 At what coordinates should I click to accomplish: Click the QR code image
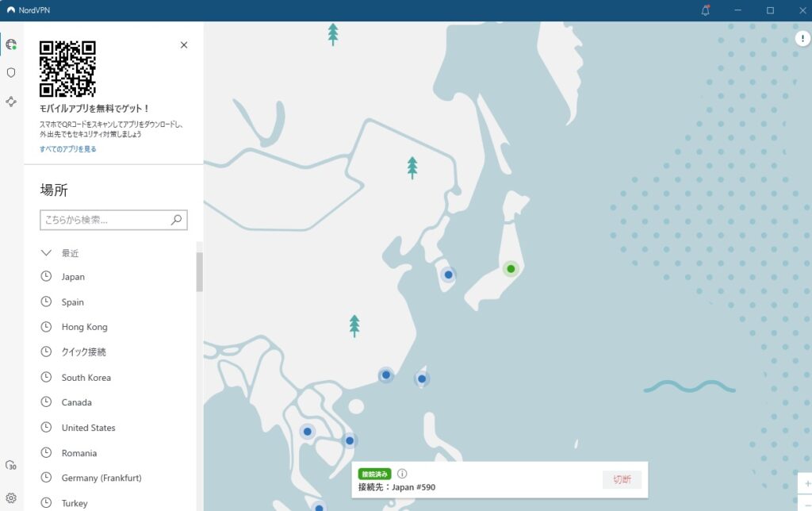click(67, 69)
